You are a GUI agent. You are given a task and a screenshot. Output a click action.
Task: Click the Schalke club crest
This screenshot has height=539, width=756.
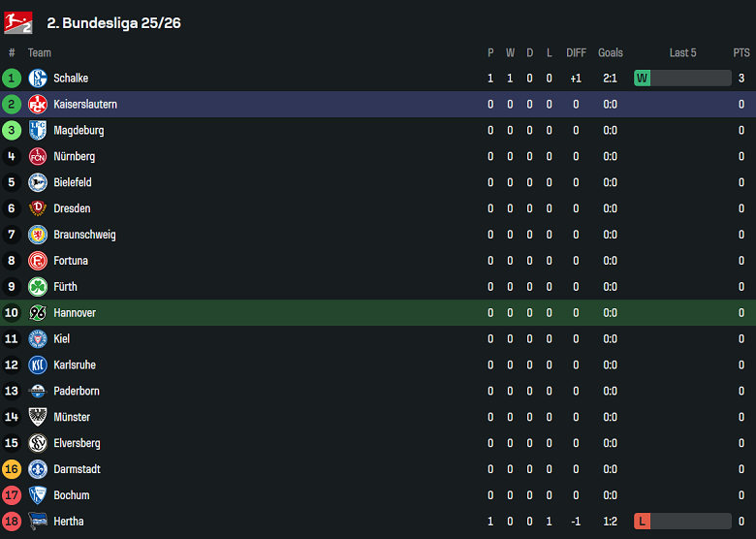point(38,79)
